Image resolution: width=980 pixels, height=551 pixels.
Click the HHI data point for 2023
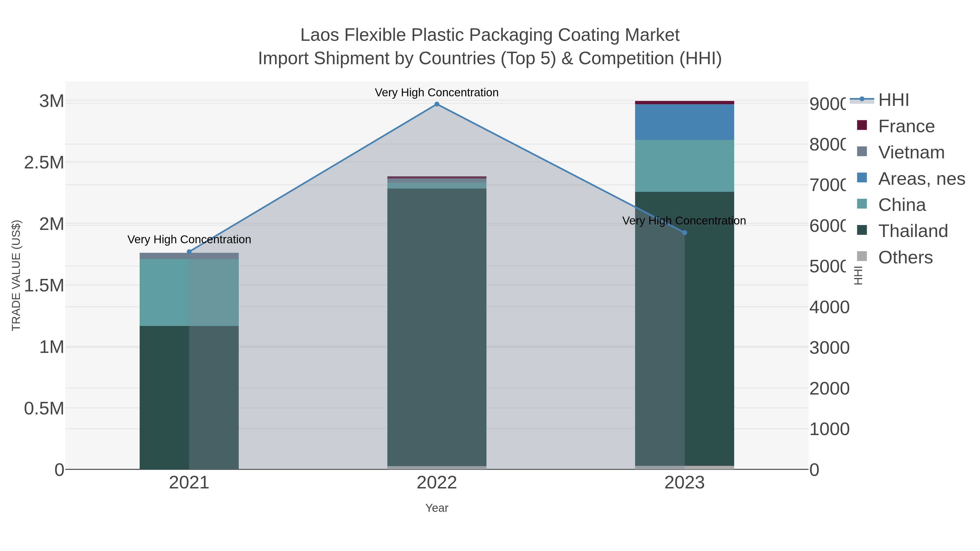tap(684, 233)
